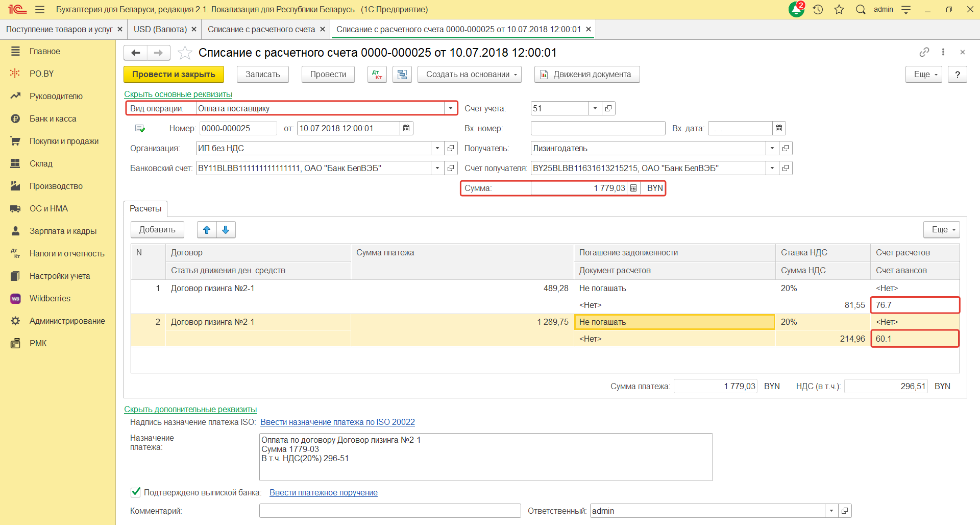This screenshot has width=980, height=525.
Task: Open calculator for the Сумма field
Action: pyautogui.click(x=633, y=188)
